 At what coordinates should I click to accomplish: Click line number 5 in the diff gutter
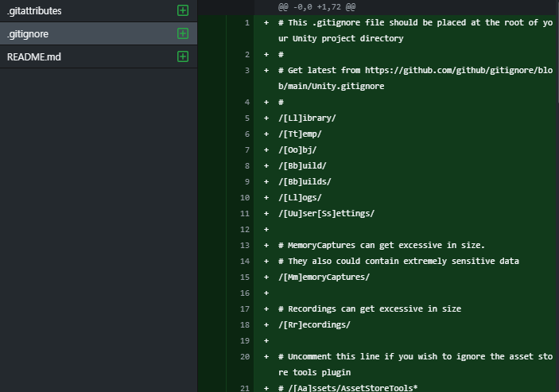pos(247,118)
